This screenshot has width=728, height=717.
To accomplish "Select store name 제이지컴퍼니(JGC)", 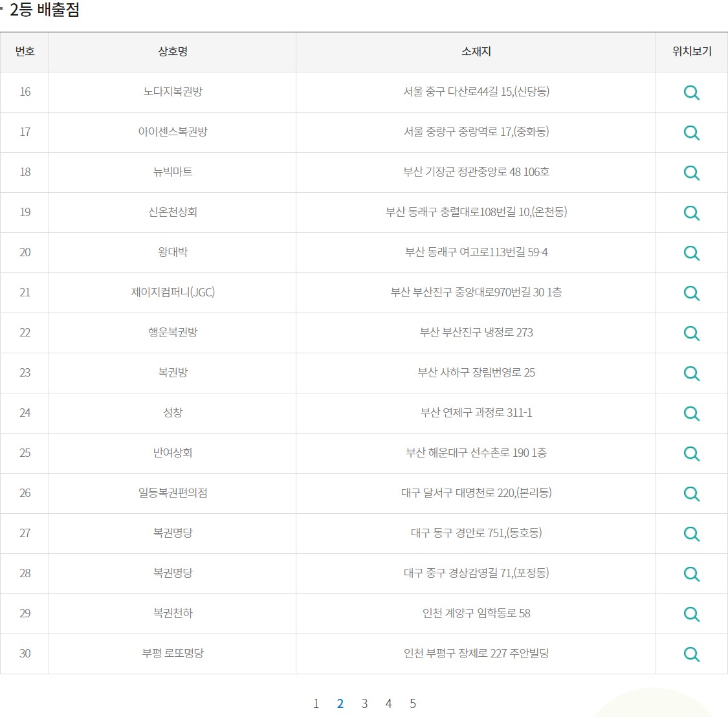I will pos(173,292).
